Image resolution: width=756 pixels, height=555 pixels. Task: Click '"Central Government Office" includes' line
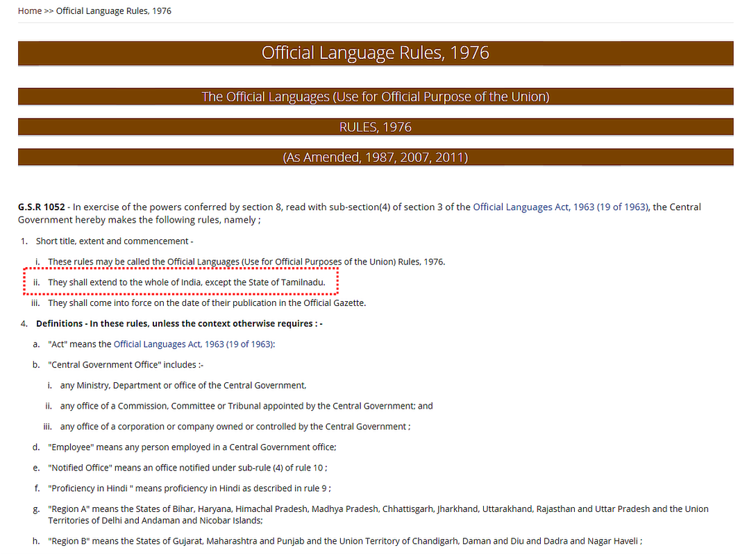tap(126, 365)
